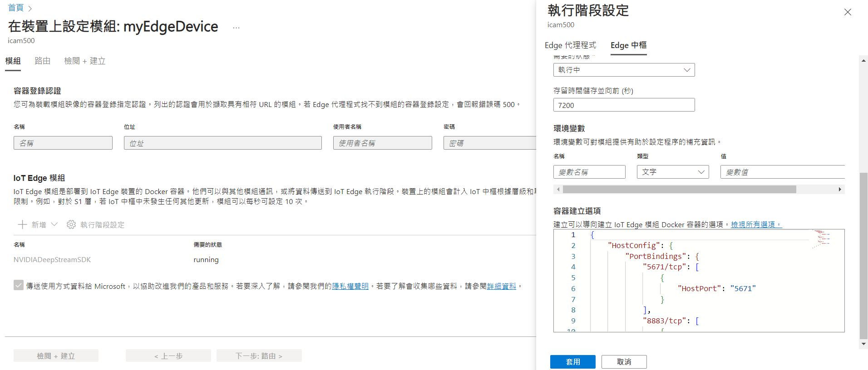Switch to the 模組 tab
Image resolution: width=868 pixels, height=370 pixels.
coord(13,61)
